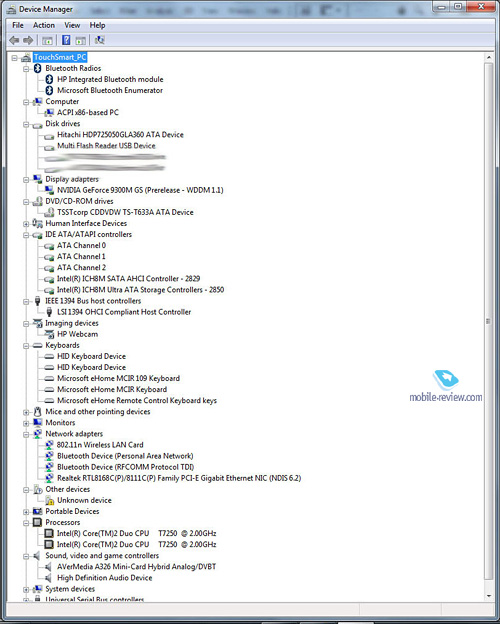This screenshot has height=624, width=500.
Task: Expand the Portable Devices category
Action: [26, 512]
